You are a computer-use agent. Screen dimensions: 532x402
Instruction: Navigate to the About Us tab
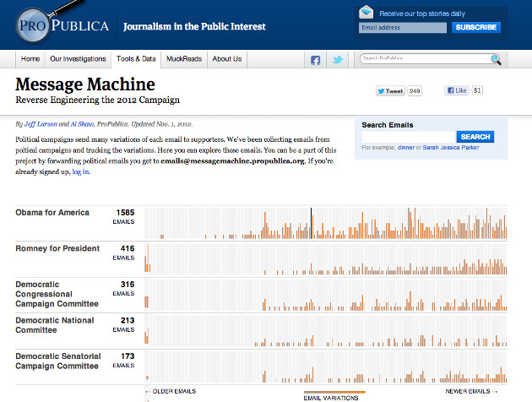coord(227,59)
